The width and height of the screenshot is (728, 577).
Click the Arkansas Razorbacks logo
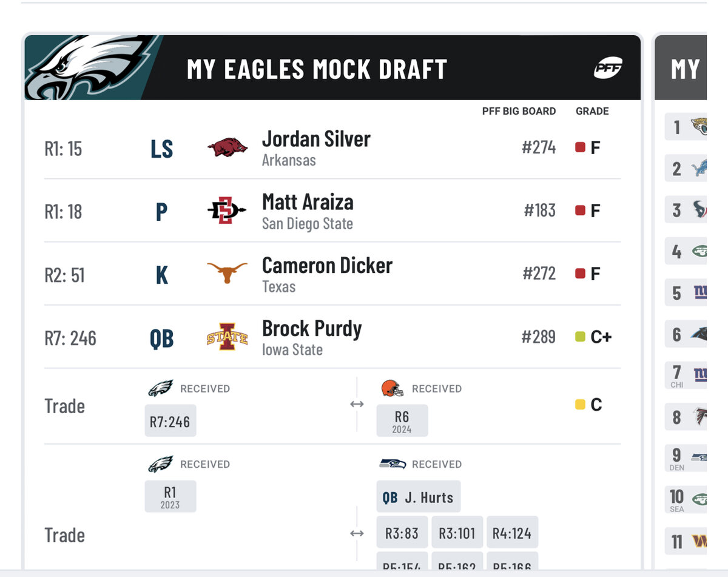(x=227, y=147)
